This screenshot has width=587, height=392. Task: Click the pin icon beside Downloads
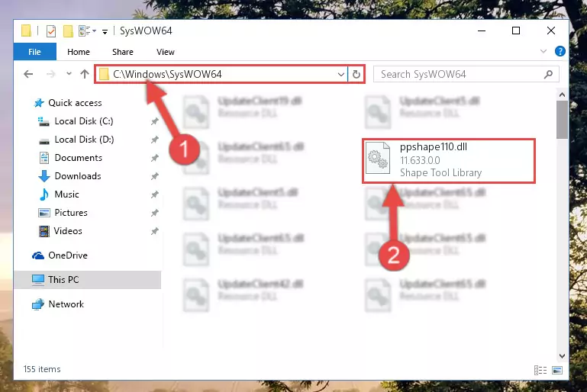(155, 176)
